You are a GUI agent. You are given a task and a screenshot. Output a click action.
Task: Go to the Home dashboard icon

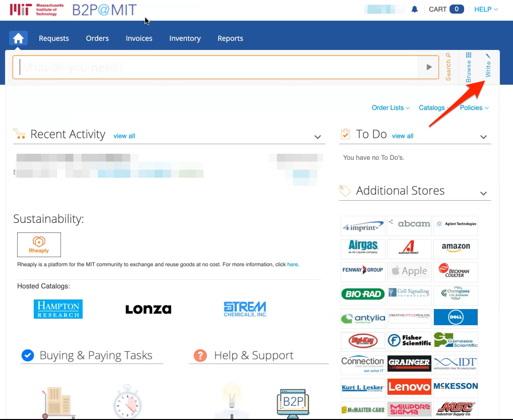tap(18, 38)
